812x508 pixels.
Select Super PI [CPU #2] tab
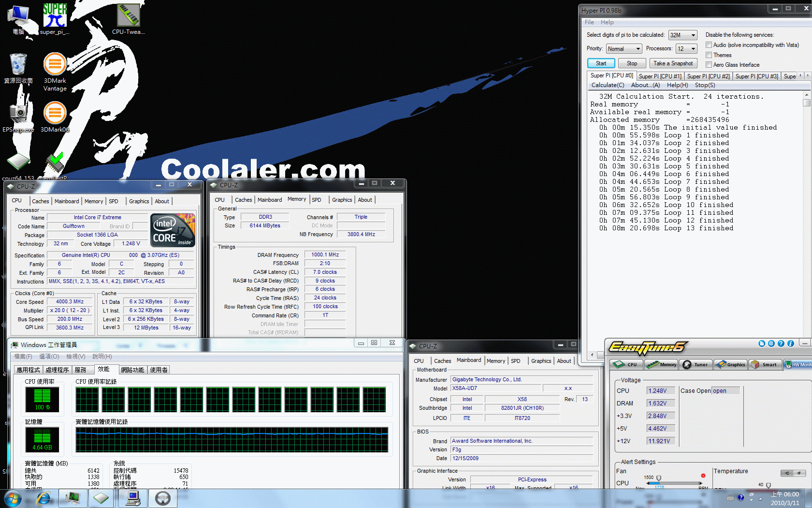(708, 76)
